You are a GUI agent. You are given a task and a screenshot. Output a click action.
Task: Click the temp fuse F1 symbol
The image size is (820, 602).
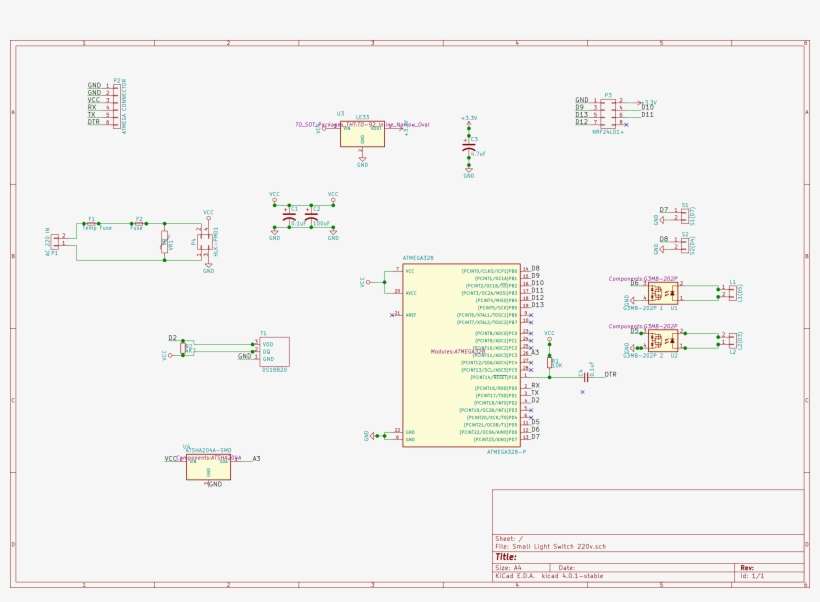pyautogui.click(x=93, y=222)
